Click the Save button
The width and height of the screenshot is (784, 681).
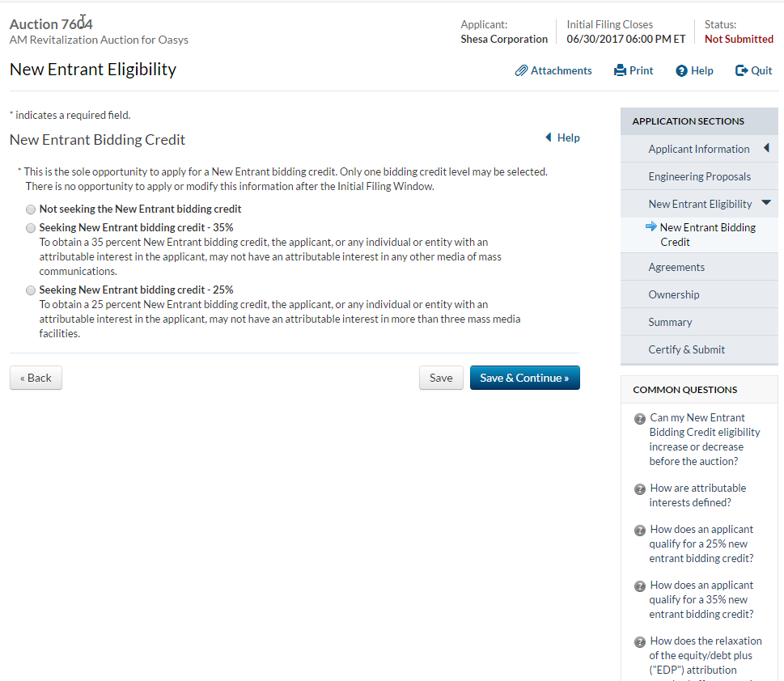(x=441, y=378)
